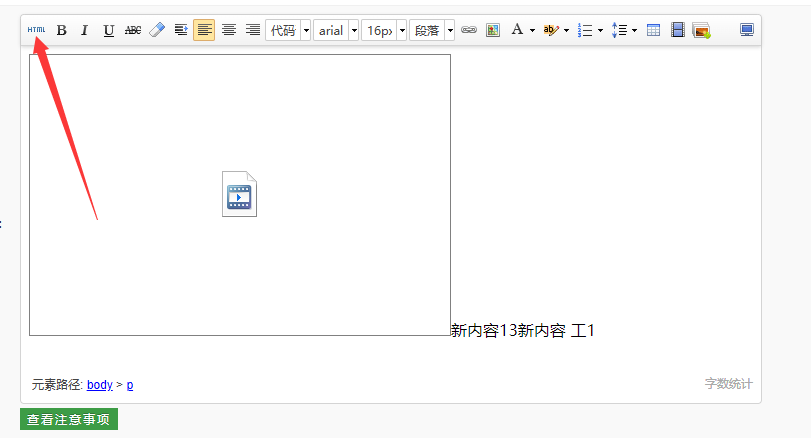The image size is (811, 438).
Task: Click the body element path link
Action: coord(100,385)
